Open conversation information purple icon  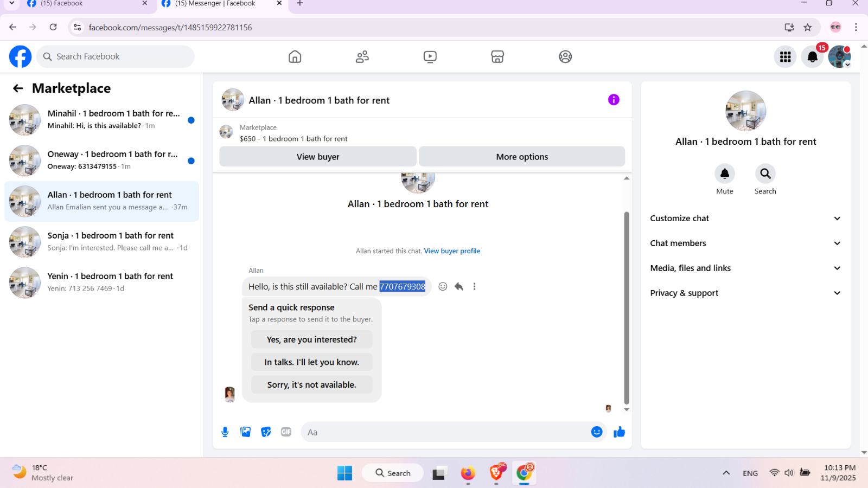tap(614, 100)
